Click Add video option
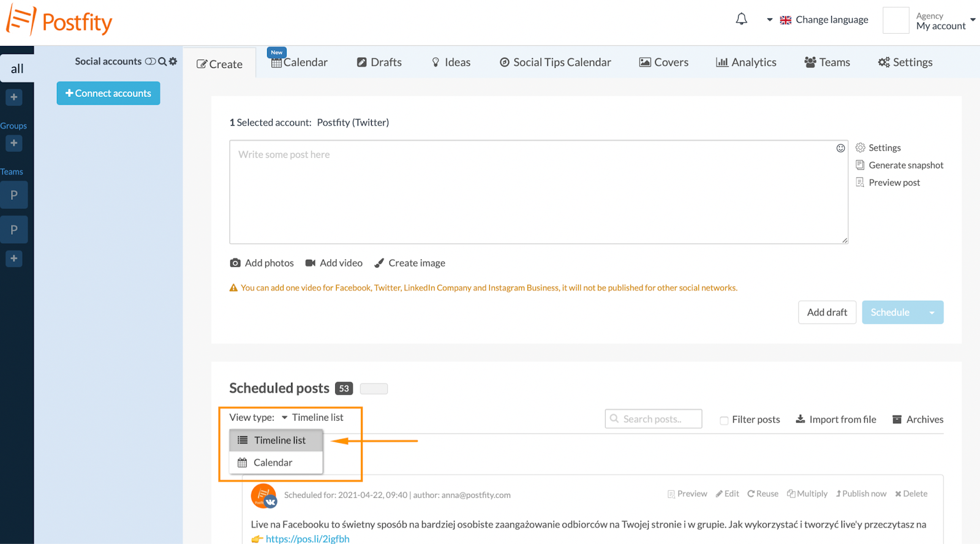980x544 pixels. tap(334, 263)
